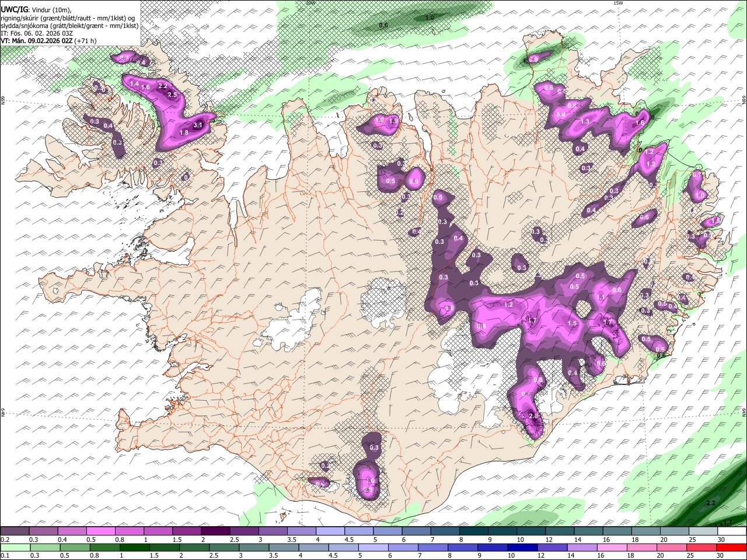Image resolution: width=747 pixels, height=560 pixels.
Task: Click the 2.8 snowfall value near south coast
Action: (x=533, y=416)
